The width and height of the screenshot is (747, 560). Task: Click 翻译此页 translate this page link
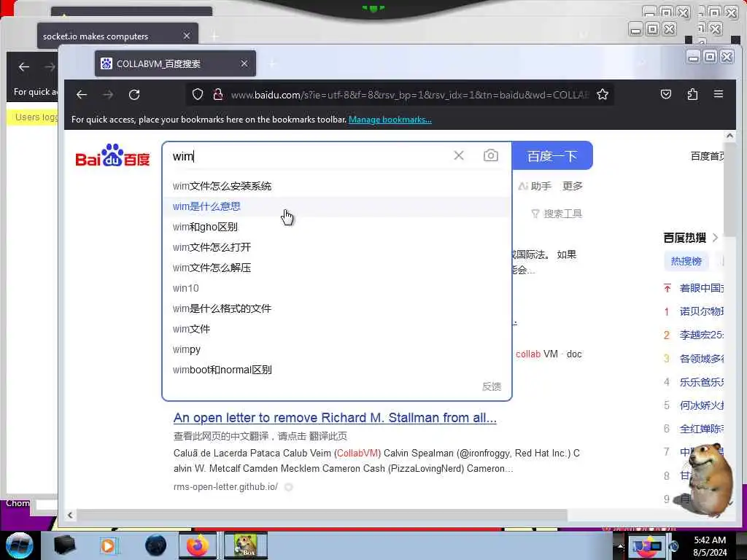point(328,436)
